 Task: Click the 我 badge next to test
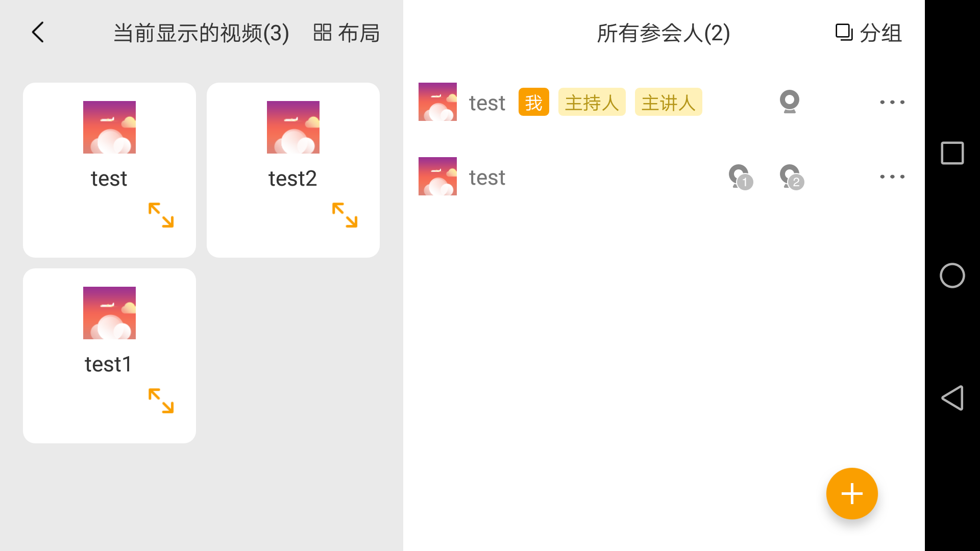pos(533,102)
